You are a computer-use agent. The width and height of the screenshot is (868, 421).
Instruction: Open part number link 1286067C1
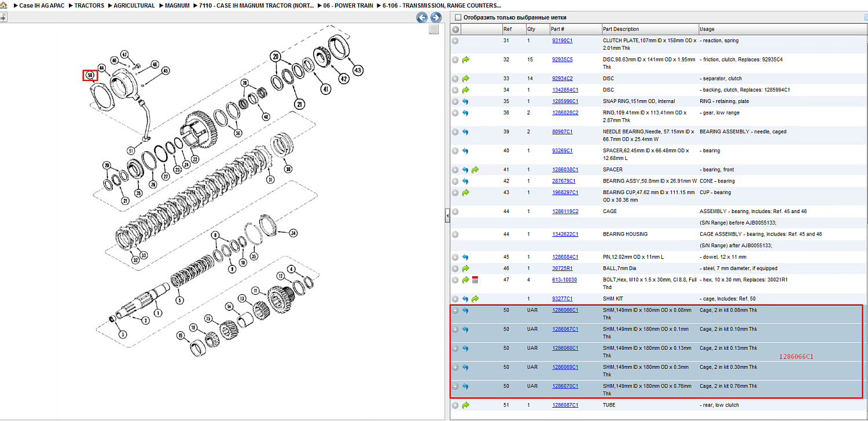click(565, 329)
